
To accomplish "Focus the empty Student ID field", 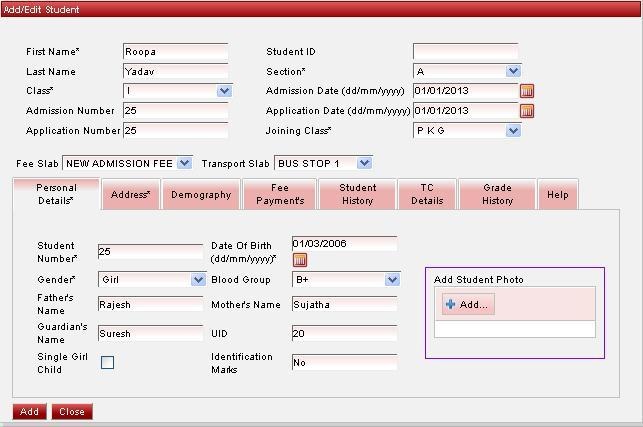I will click(x=465, y=52).
